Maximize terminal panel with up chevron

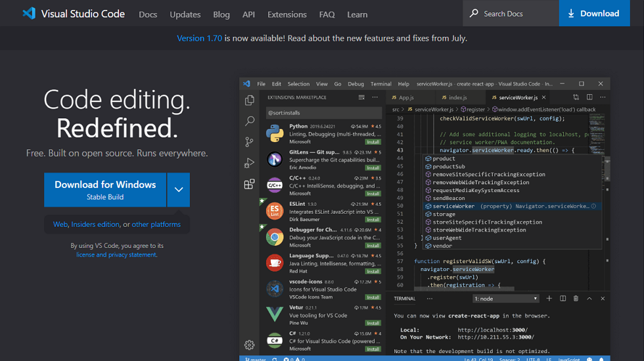click(x=589, y=299)
